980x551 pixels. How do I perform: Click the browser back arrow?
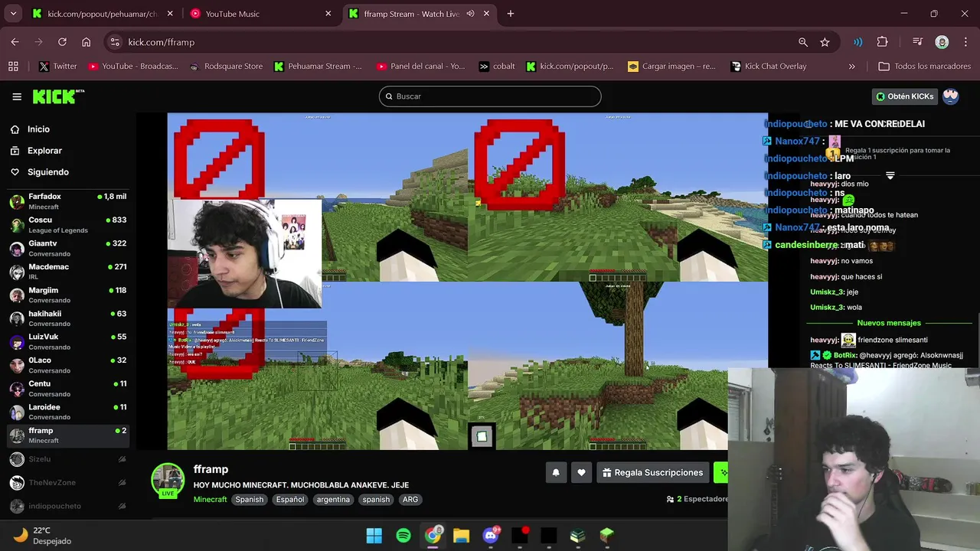point(15,42)
